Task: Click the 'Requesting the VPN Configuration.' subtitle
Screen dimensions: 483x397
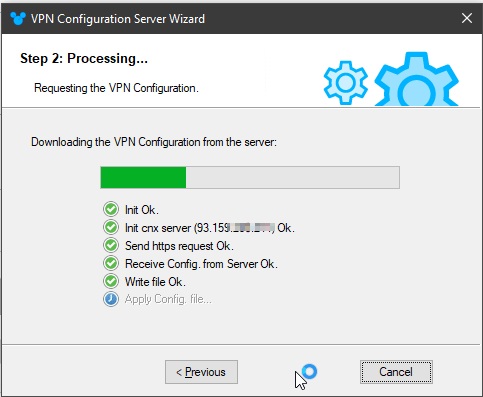Action: pyautogui.click(x=116, y=88)
